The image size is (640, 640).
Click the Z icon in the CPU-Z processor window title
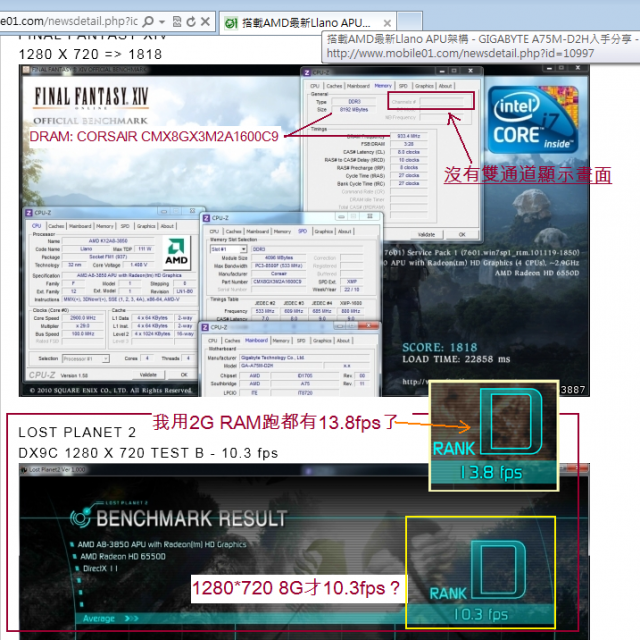click(29, 213)
